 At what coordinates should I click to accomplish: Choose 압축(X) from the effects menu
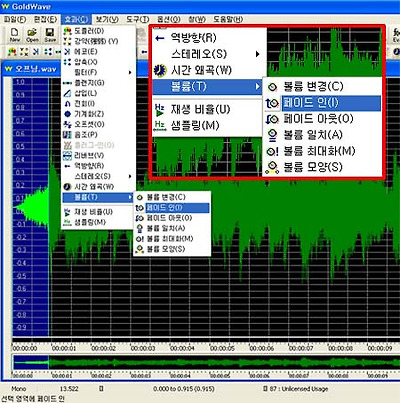click(99, 62)
